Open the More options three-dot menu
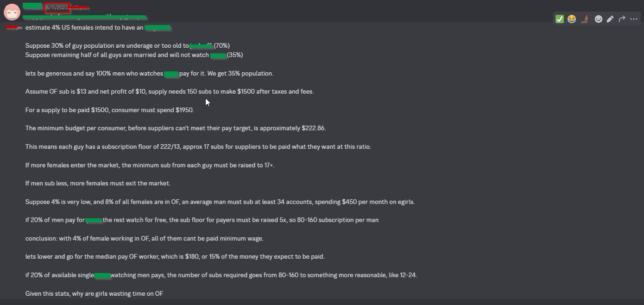The width and height of the screenshot is (644, 305). [x=634, y=19]
